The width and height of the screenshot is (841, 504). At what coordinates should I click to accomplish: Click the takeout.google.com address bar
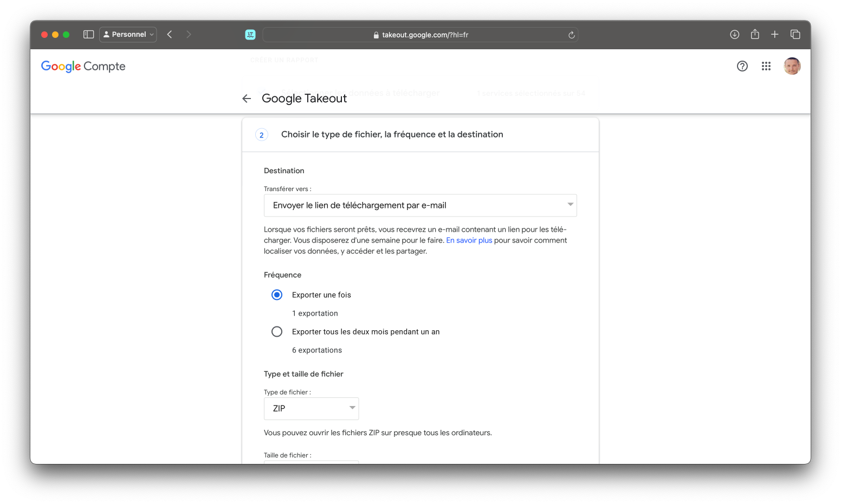point(420,35)
